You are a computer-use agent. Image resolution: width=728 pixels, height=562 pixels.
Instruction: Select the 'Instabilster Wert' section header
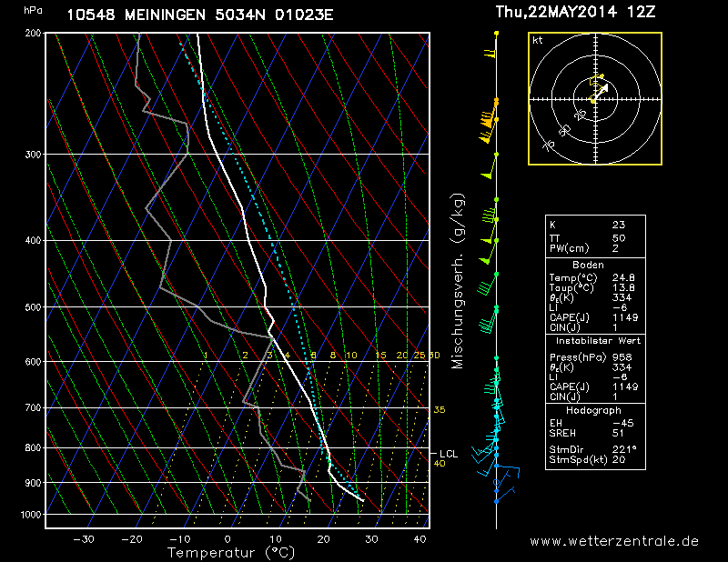point(594,338)
